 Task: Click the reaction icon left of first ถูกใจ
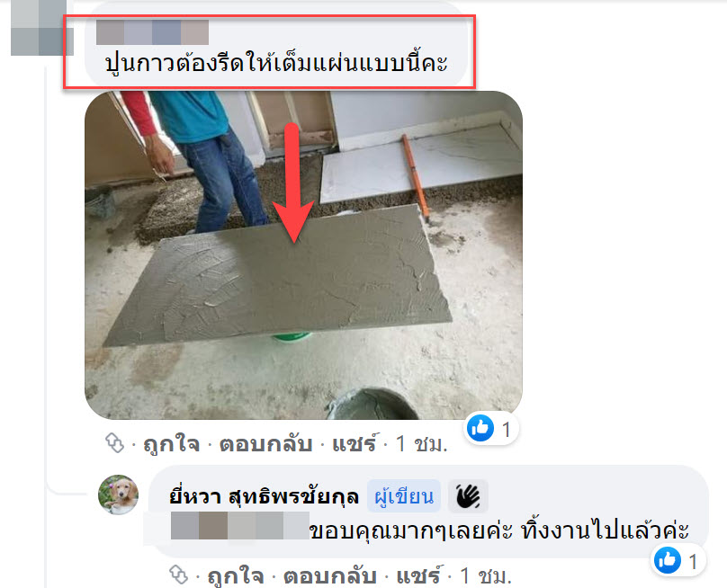pyautogui.click(x=114, y=443)
